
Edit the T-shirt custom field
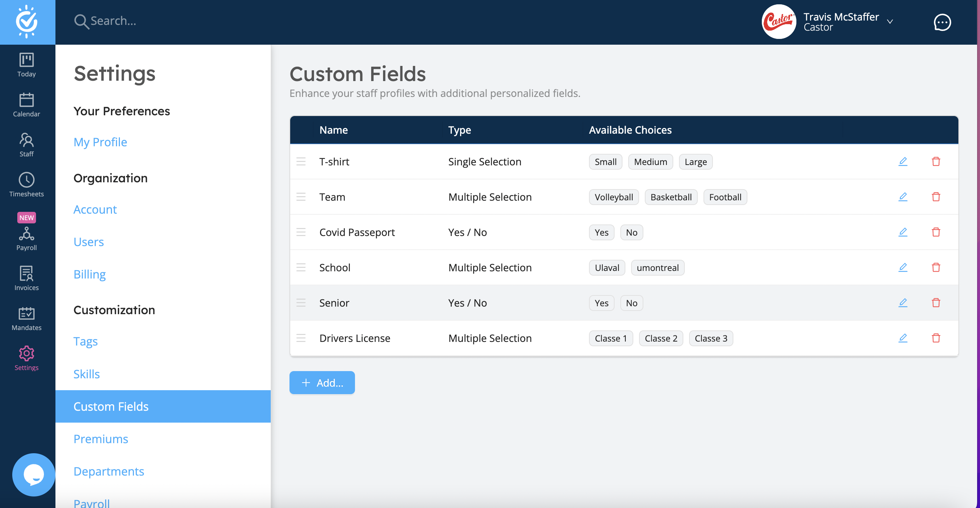click(x=904, y=161)
